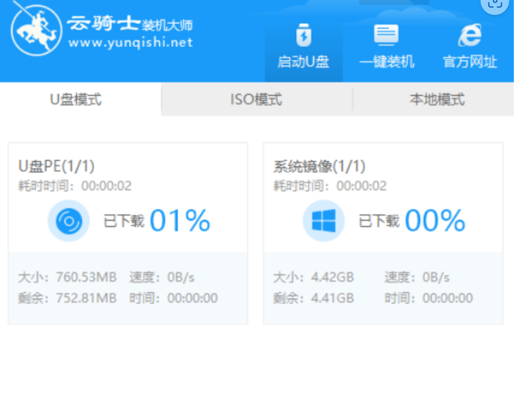Click the 剩余: 752.81MB remaining value

point(67,298)
